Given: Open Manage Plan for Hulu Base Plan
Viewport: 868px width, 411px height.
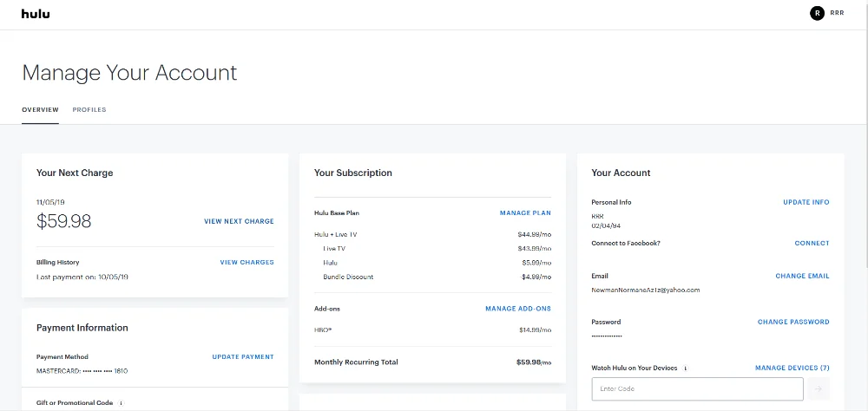Looking at the screenshot, I should 525,213.
